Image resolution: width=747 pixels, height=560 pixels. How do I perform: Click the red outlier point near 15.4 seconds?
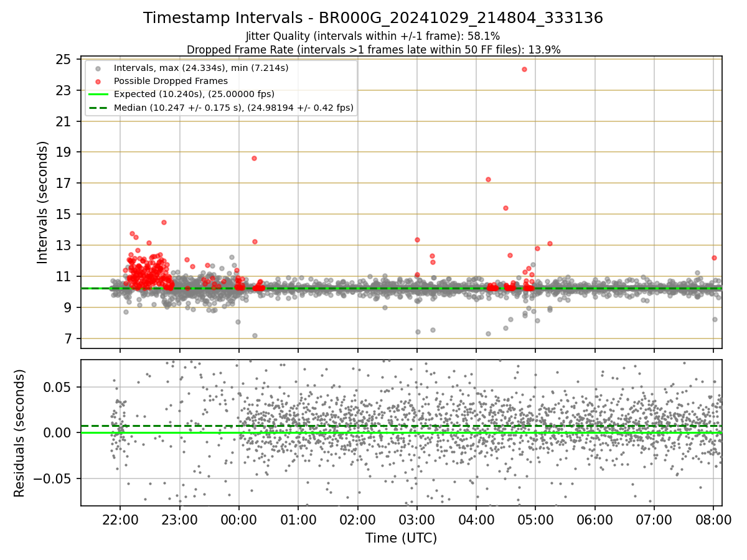point(505,208)
